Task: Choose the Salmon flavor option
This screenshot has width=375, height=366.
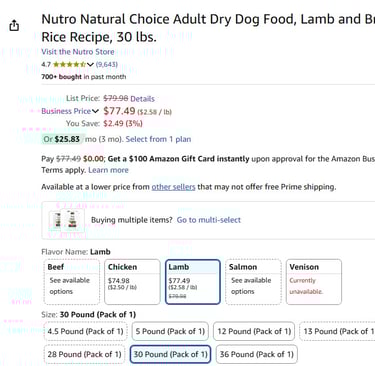Action: [253, 282]
